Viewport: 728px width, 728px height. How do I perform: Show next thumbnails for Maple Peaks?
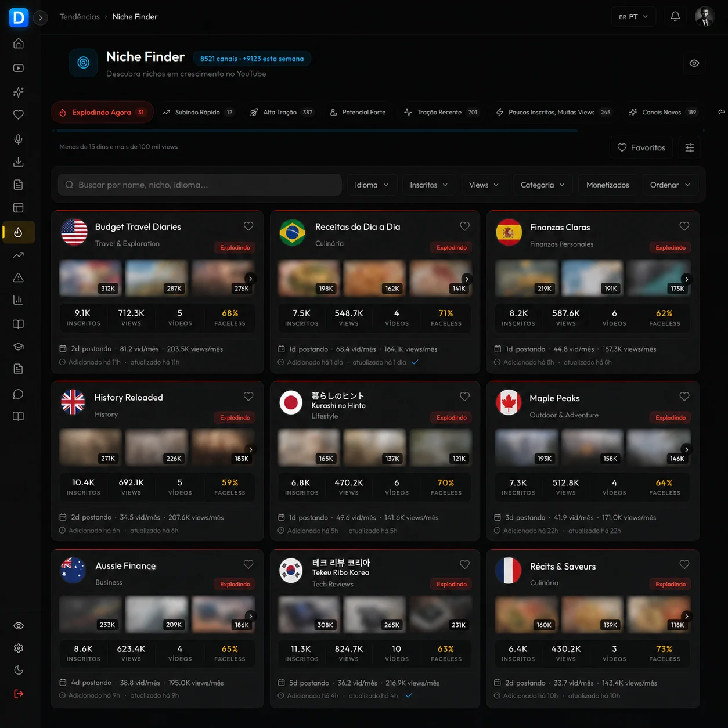[686, 449]
